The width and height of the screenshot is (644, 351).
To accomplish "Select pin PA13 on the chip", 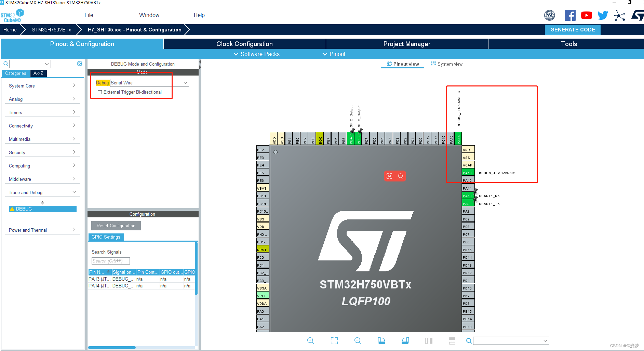I will (468, 173).
